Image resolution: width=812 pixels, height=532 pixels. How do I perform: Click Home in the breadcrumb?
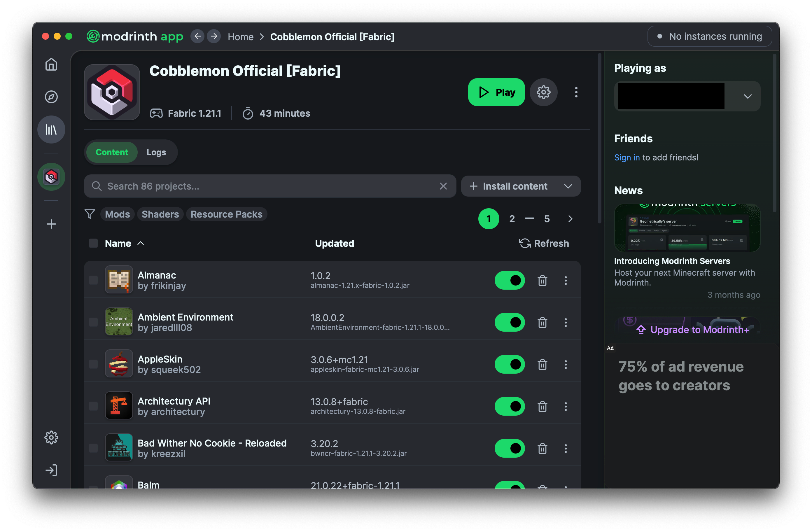[241, 36]
